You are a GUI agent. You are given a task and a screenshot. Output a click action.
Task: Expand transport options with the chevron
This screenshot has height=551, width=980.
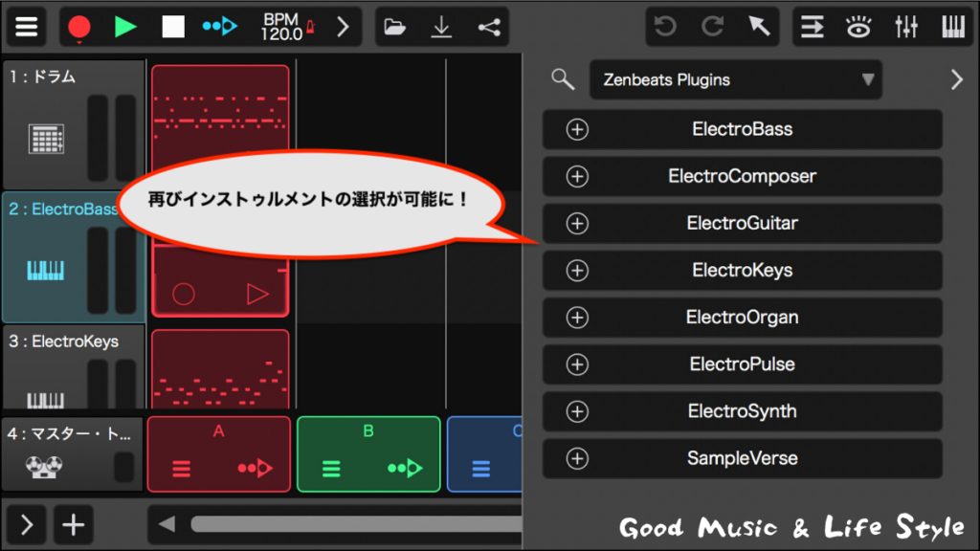pos(343,27)
